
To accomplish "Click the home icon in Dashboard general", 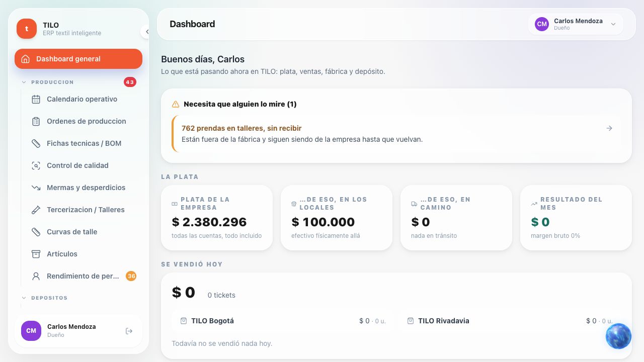I will coord(26,59).
